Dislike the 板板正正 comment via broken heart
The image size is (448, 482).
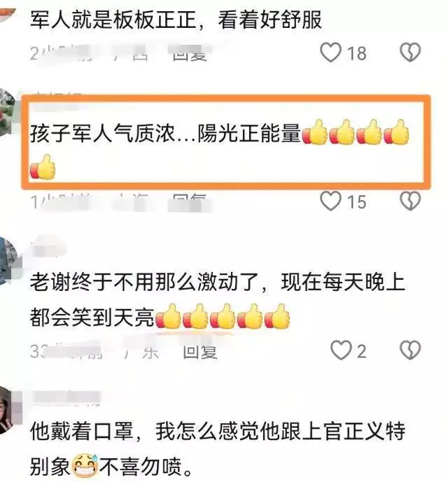coord(410,52)
